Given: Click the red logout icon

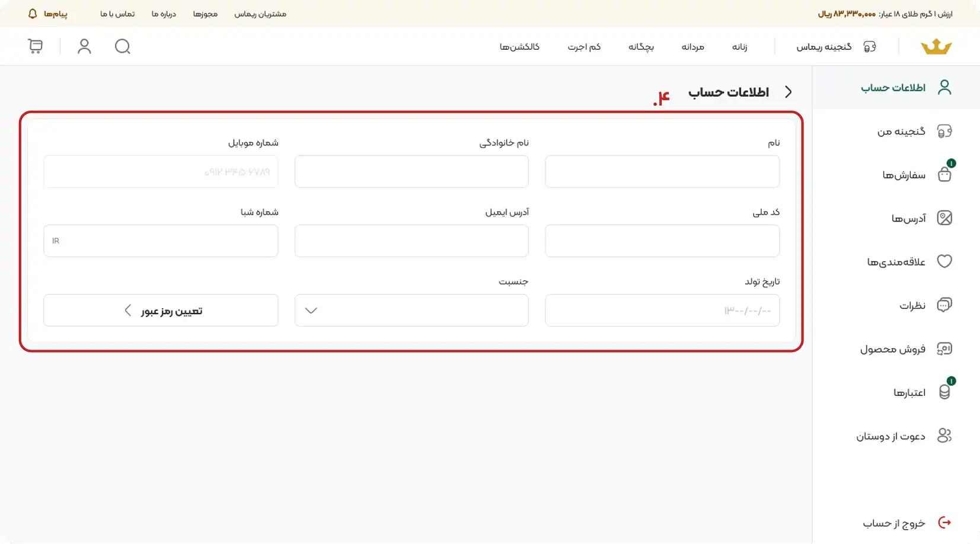Looking at the screenshot, I should pyautogui.click(x=944, y=523).
